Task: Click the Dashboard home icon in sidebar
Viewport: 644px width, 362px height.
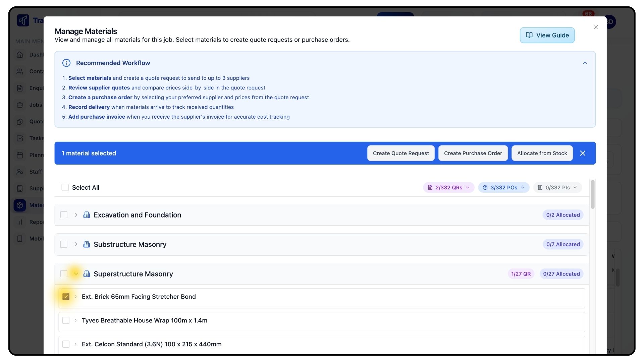Action: point(20,55)
